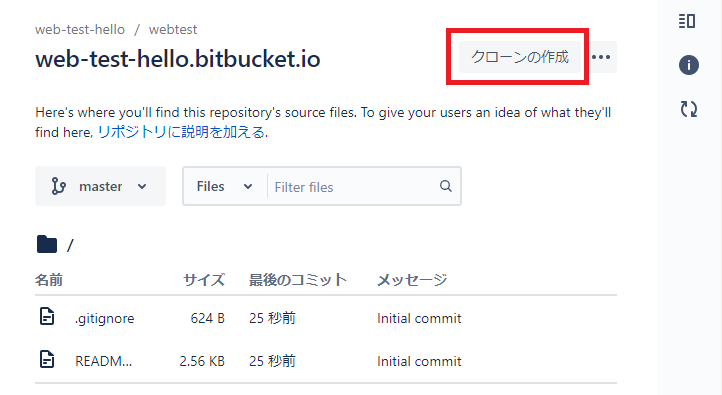This screenshot has width=722, height=395.
Task: Click Initial commit message in README row
Action: (x=419, y=361)
